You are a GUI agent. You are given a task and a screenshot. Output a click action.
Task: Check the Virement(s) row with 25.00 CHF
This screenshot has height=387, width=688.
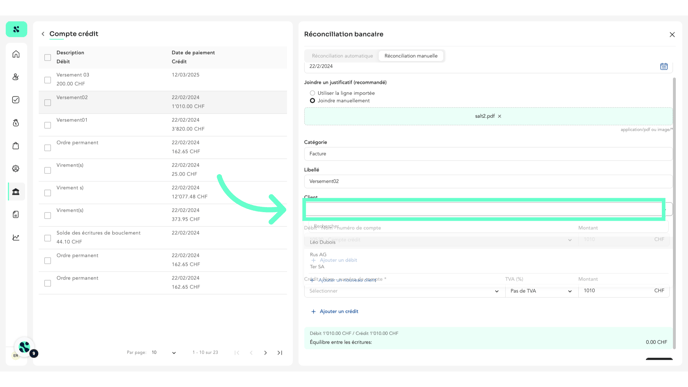[x=47, y=170]
